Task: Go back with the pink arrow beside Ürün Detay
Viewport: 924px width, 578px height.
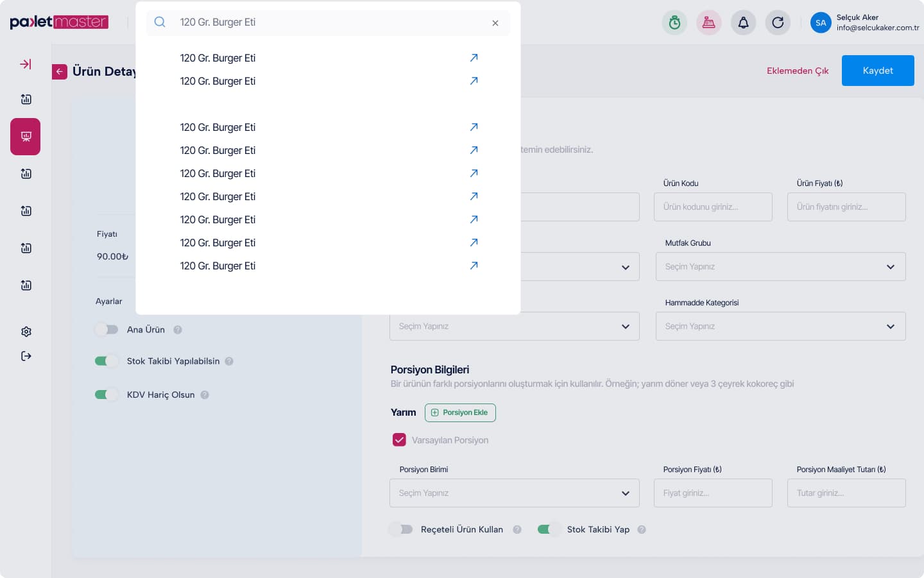Action: 60,72
